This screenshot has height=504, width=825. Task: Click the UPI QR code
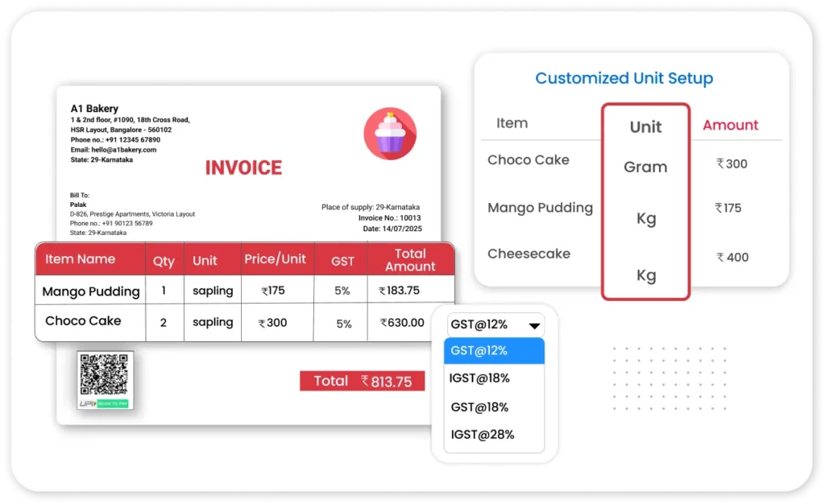point(105,374)
